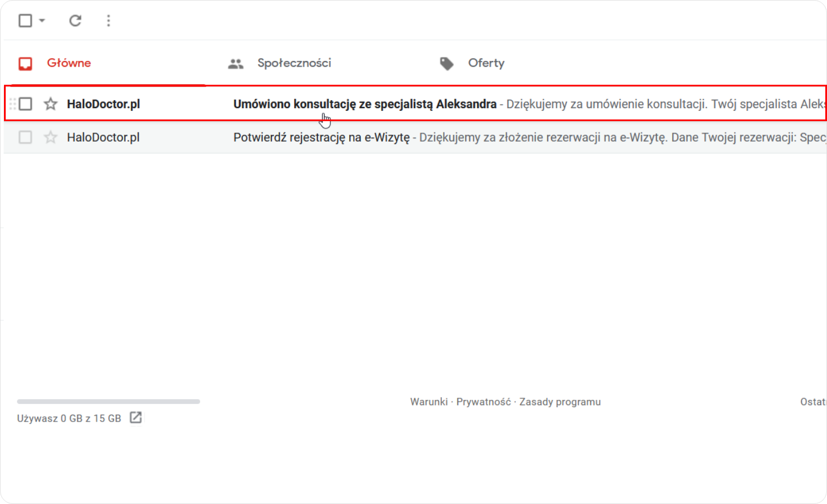Image resolution: width=827 pixels, height=504 pixels.
Task: Open the three-dot more options menu
Action: pos(108,21)
